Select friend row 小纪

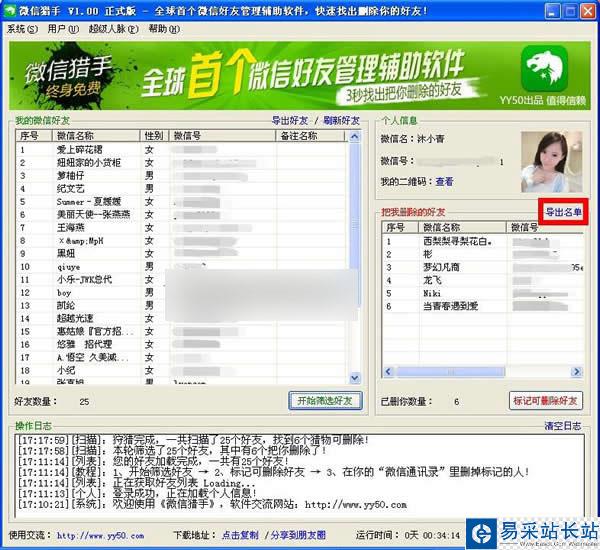click(x=182, y=370)
